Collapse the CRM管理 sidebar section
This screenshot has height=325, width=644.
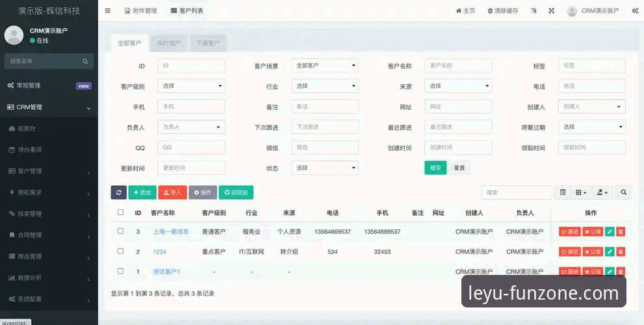click(49, 107)
